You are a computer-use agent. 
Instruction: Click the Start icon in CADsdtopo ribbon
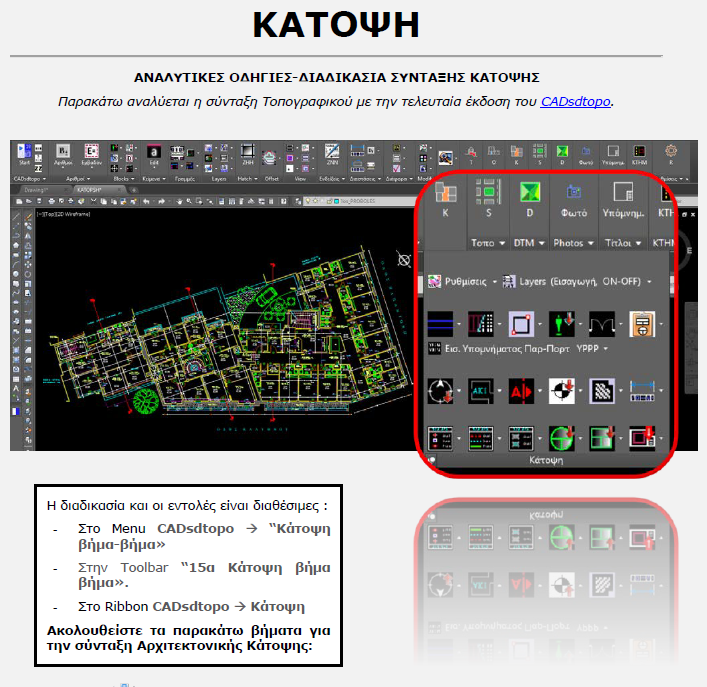[24, 152]
